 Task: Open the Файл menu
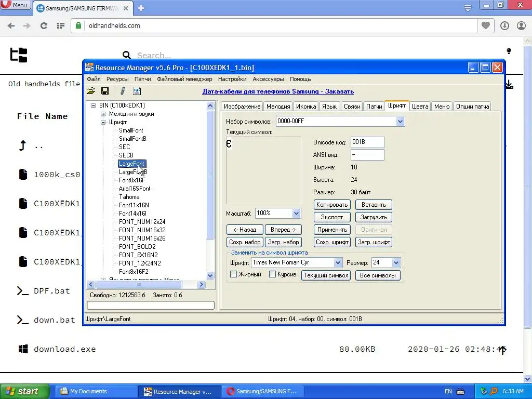[x=94, y=79]
